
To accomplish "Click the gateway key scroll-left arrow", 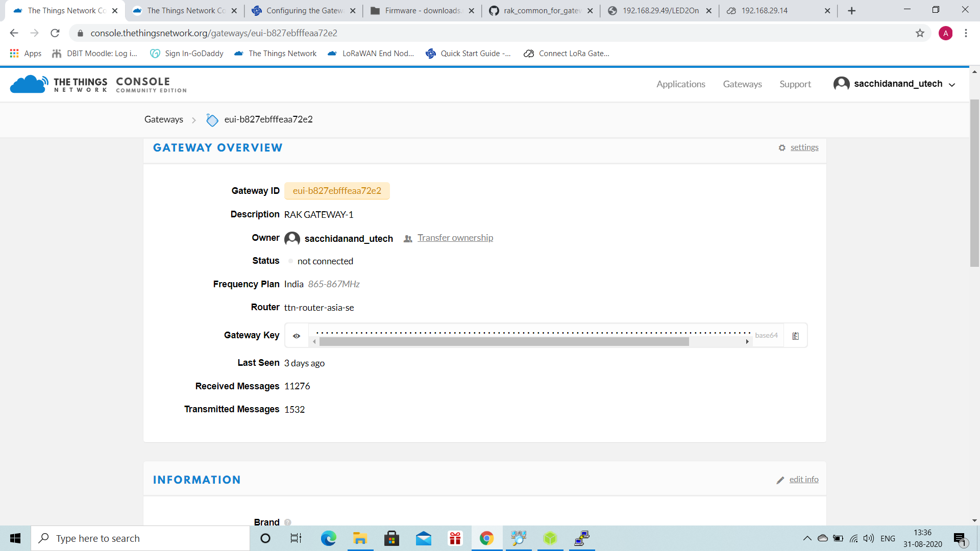I will click(x=314, y=342).
